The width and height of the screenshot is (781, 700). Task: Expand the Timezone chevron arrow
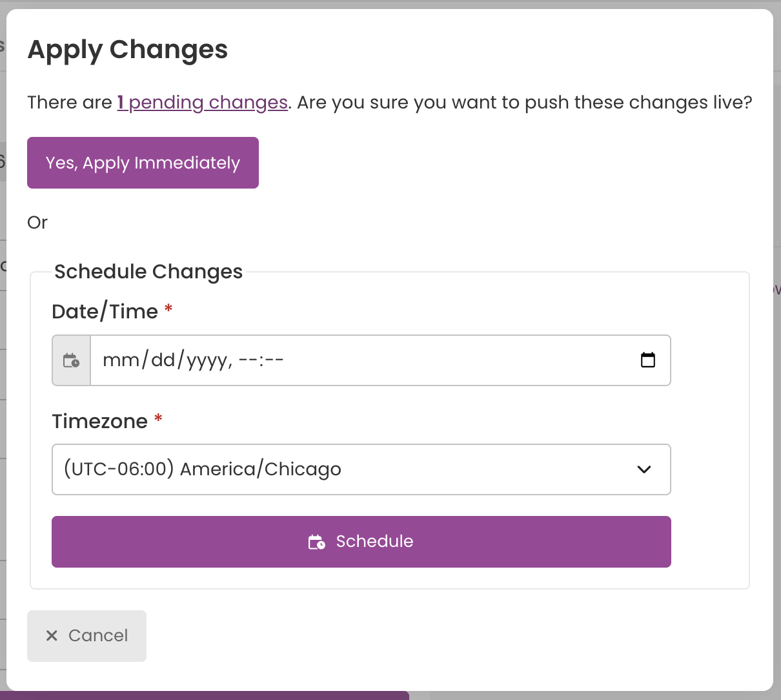[644, 469]
